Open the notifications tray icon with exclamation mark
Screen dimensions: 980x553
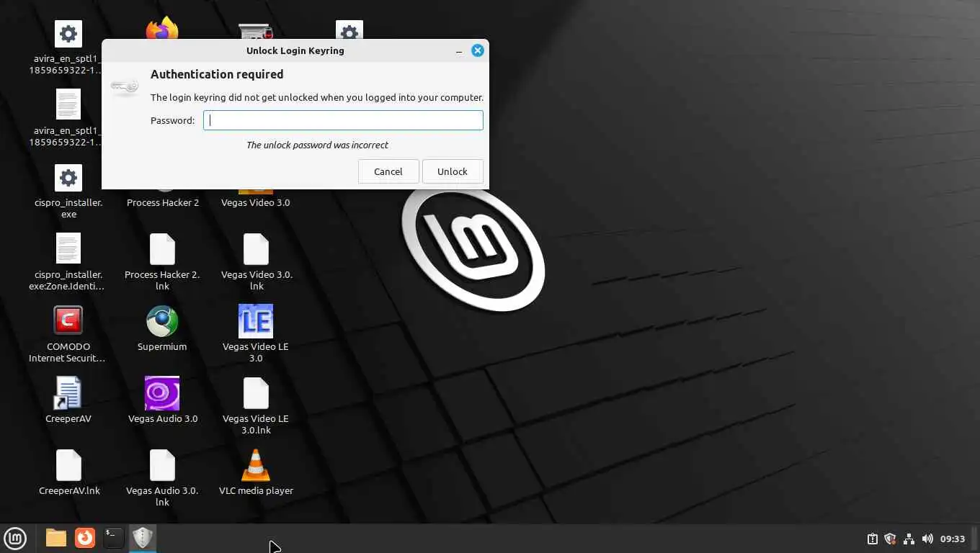(x=872, y=539)
